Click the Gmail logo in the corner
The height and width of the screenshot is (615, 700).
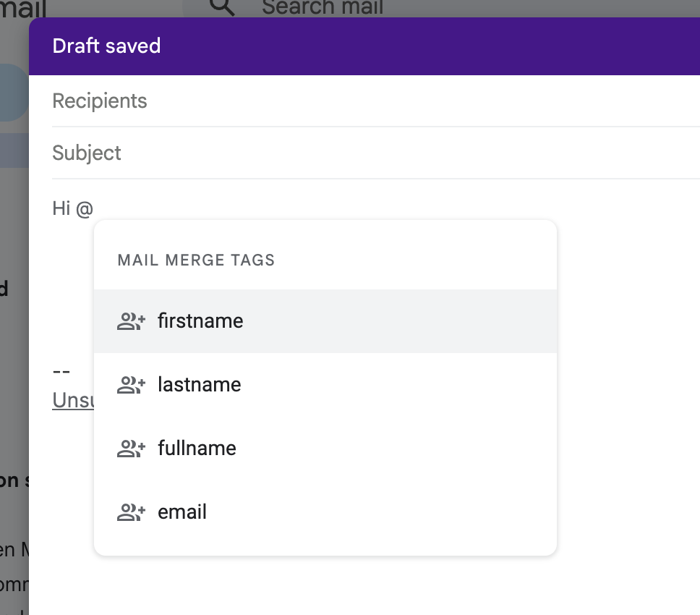(22, 7)
